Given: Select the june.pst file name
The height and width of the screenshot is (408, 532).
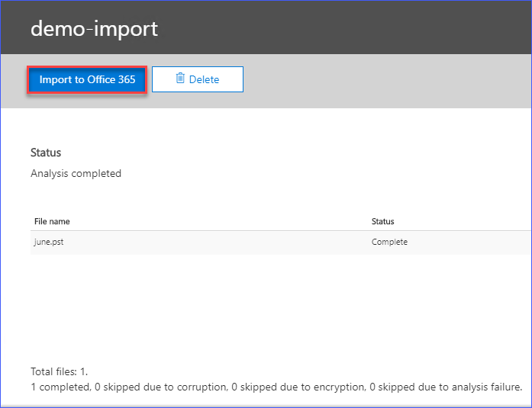Looking at the screenshot, I should (49, 242).
